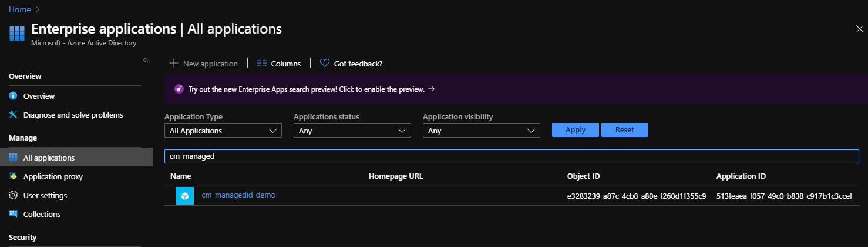Click the Homepage URL column header

click(x=396, y=176)
